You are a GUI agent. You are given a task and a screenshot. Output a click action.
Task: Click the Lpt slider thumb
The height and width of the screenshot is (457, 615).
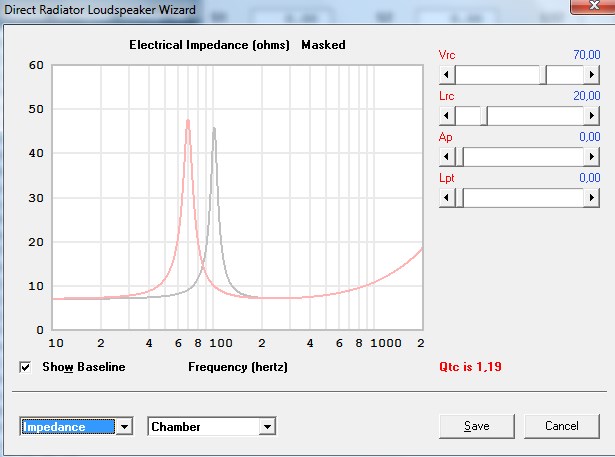459,197
